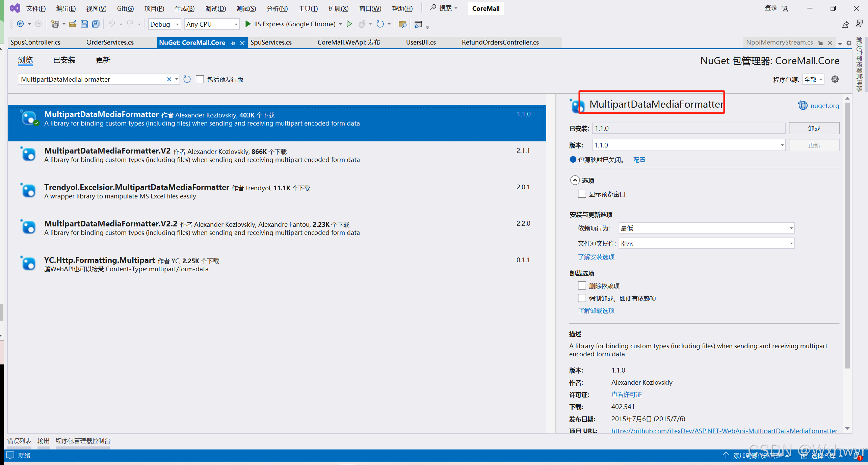Switch to the Updates (更新) tab
Screen dimensions: 868x465
(103, 60)
